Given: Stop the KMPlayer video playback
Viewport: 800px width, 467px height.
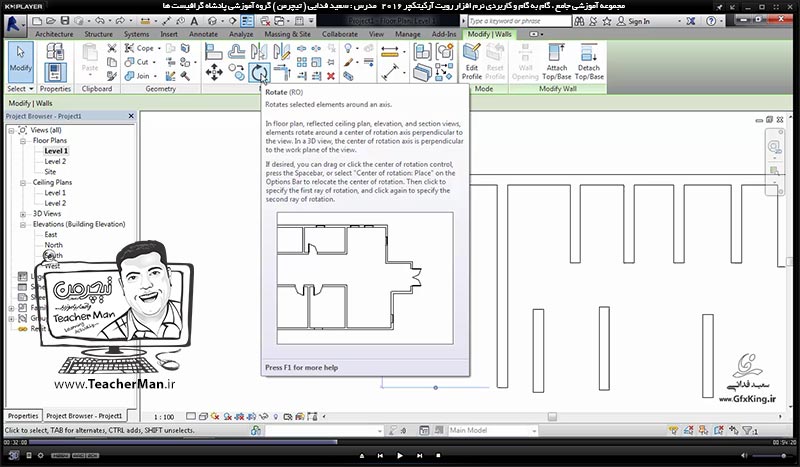Looking at the screenshot, I should (x=438, y=455).
